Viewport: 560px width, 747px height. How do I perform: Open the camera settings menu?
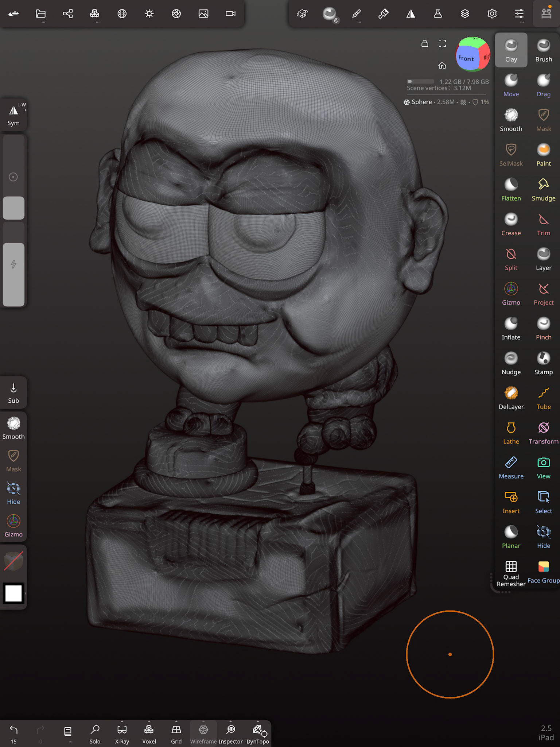point(230,14)
